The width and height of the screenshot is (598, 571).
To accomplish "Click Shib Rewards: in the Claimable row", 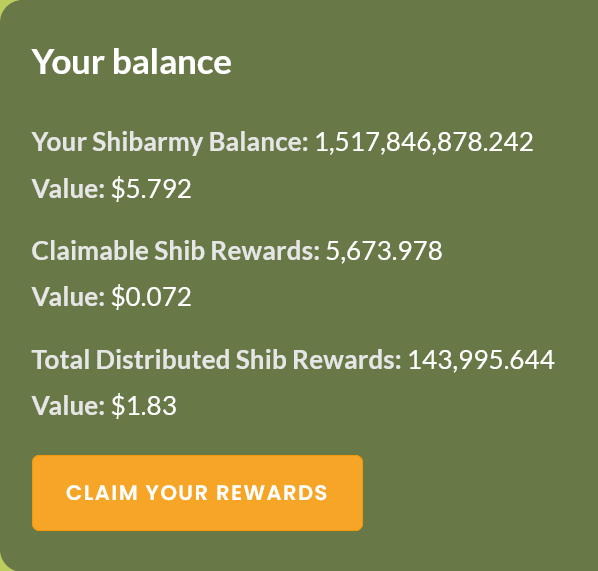I will pyautogui.click(x=236, y=251).
